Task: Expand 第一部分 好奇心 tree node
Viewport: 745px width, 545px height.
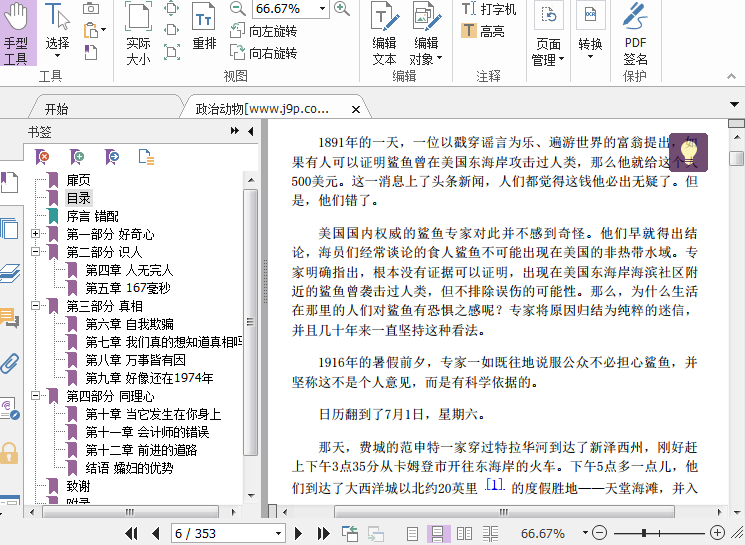Action: coord(36,233)
